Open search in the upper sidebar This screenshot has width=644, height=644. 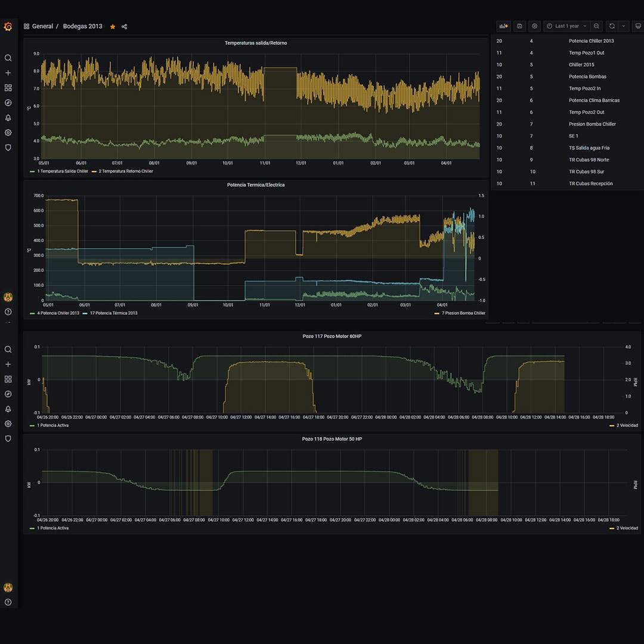[x=8, y=58]
